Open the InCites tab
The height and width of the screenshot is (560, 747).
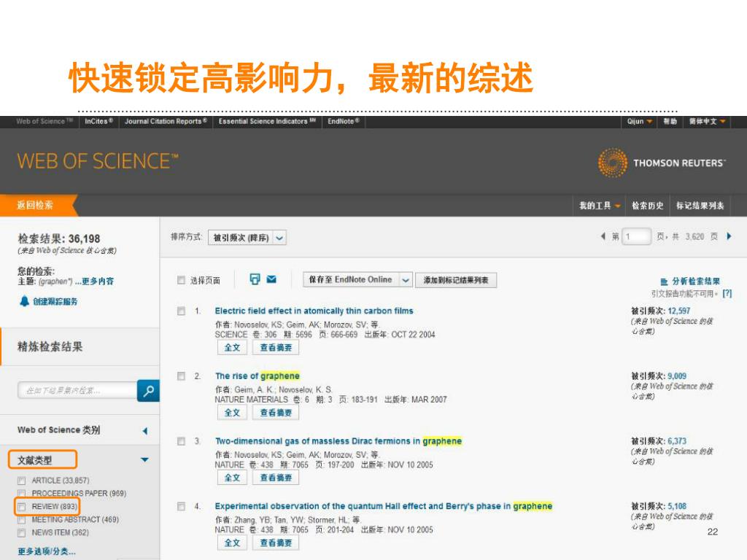pos(99,122)
